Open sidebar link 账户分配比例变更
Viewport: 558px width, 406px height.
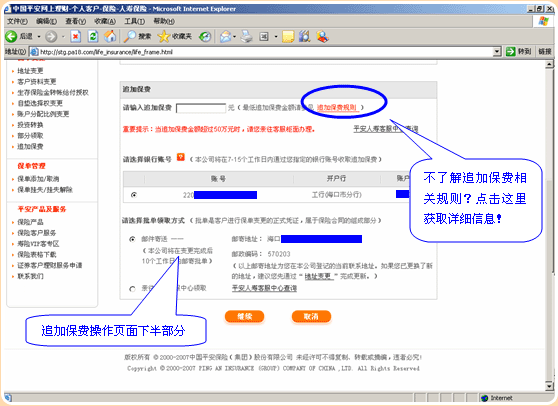[43, 114]
